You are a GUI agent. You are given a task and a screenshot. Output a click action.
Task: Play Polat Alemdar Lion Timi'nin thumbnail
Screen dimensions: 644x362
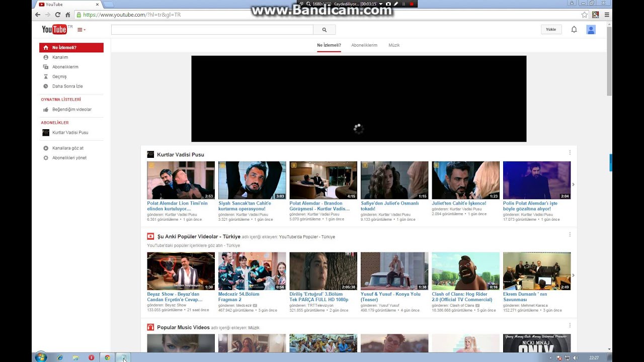click(x=181, y=180)
